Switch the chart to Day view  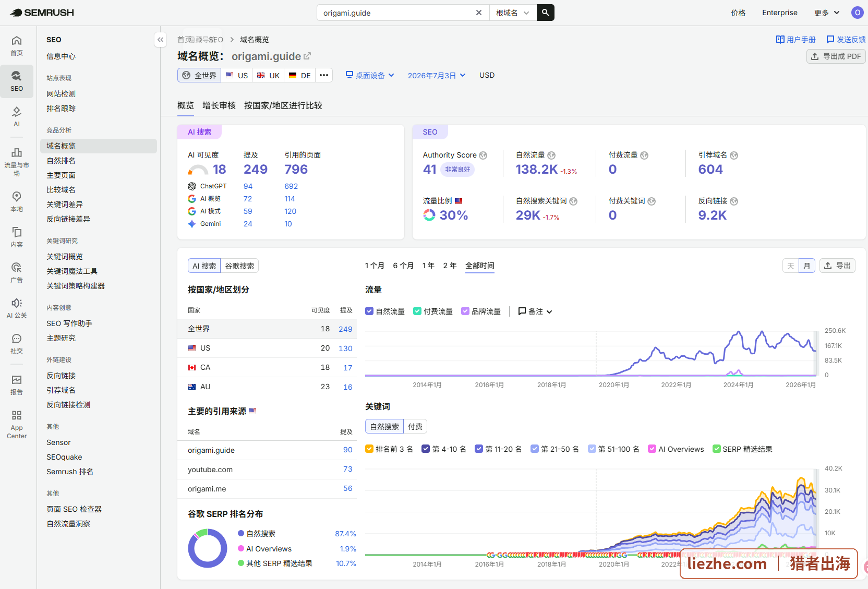pos(791,266)
